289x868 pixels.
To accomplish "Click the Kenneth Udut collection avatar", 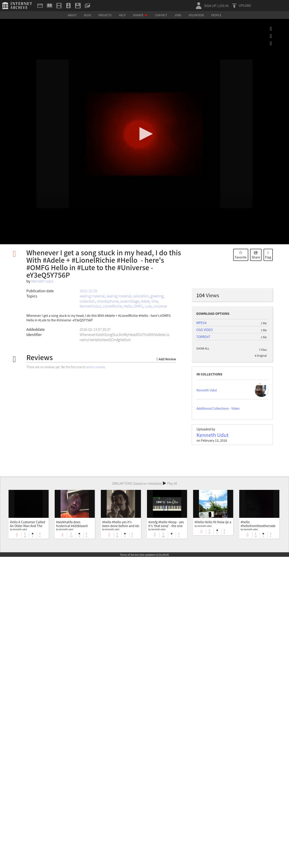I will point(261,390).
